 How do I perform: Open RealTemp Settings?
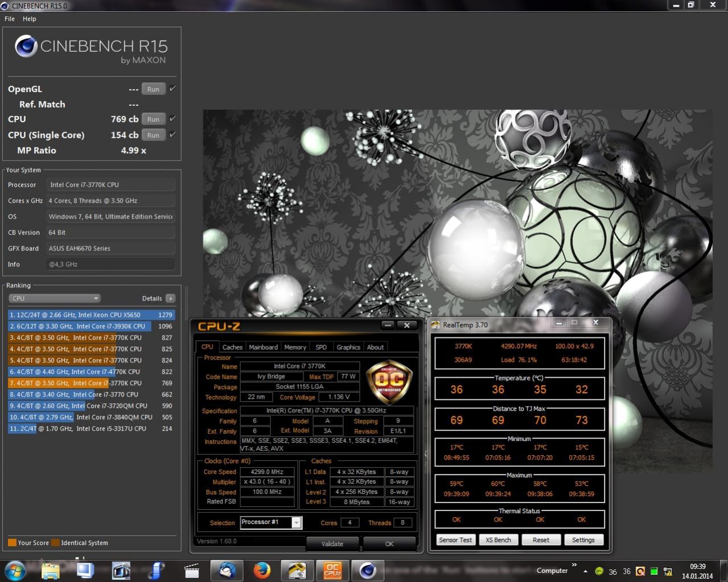pos(583,540)
